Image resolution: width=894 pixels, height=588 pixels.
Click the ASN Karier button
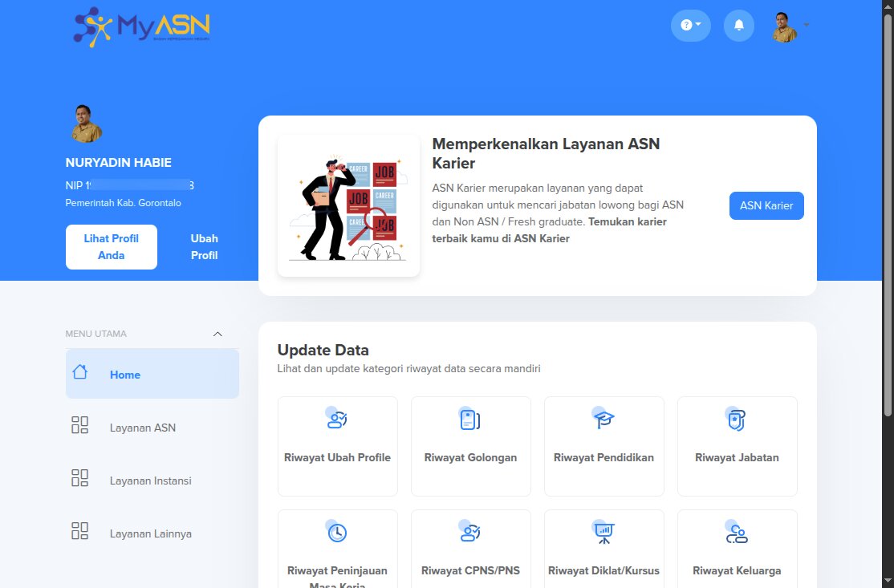[766, 205]
